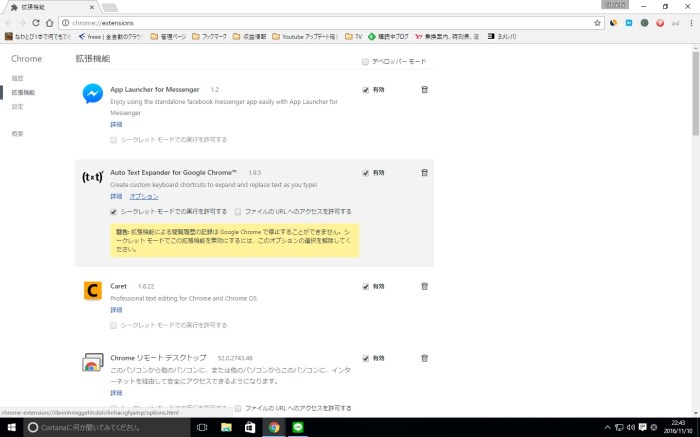700x437 pixels.
Task: Toggle 有効 checkbox for Chrome リモート デスクトップ
Action: pyautogui.click(x=366, y=358)
